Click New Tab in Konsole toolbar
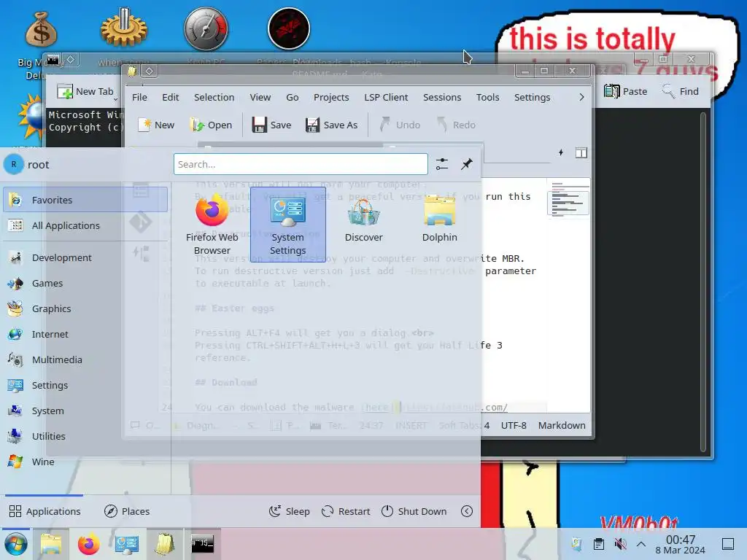This screenshot has height=560, width=747. 86,91
